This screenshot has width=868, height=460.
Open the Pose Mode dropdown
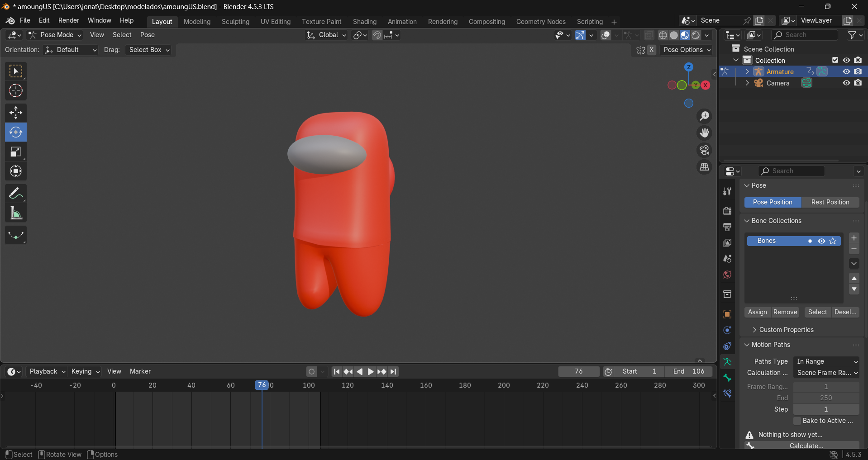pyautogui.click(x=54, y=35)
